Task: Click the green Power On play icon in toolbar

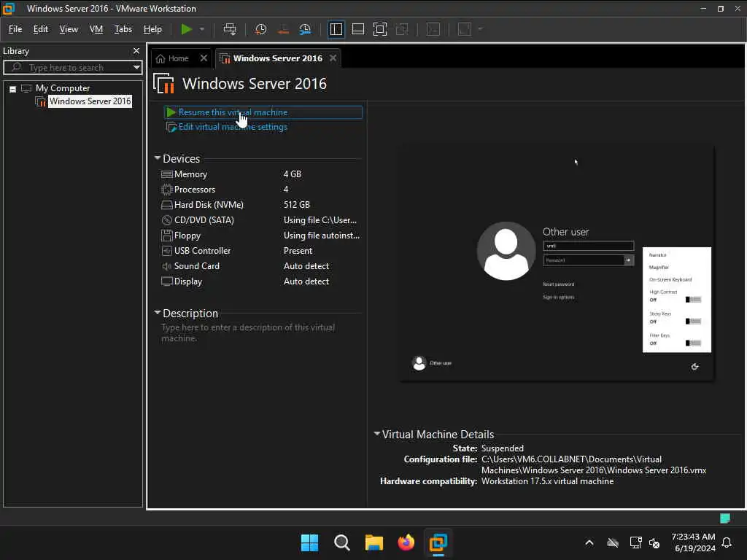Action: coord(186,29)
